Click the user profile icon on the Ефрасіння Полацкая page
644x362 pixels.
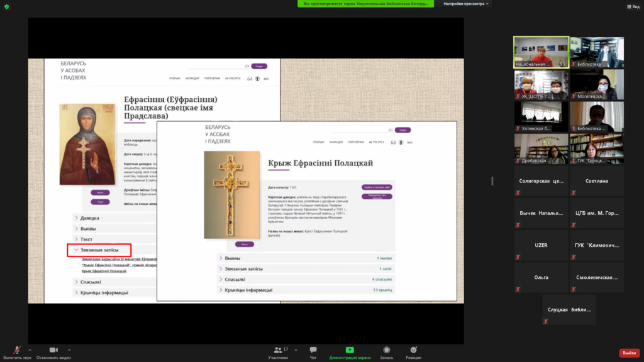tap(257, 79)
